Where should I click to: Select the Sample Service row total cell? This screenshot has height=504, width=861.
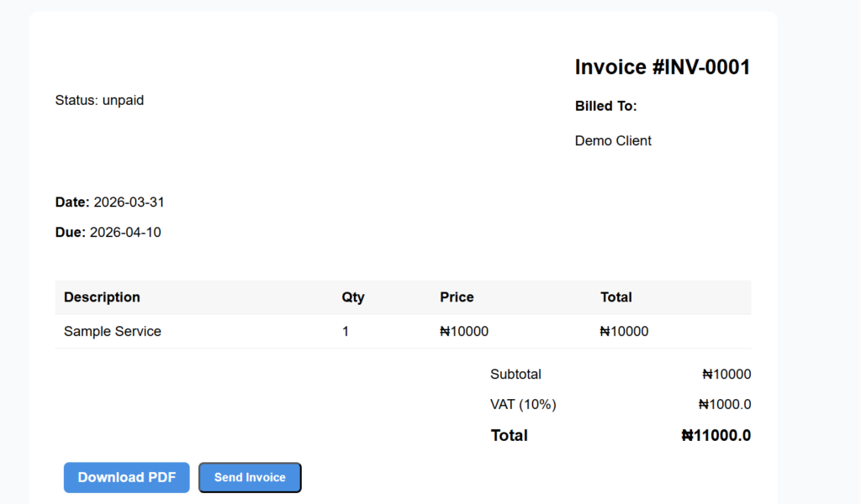(x=624, y=332)
